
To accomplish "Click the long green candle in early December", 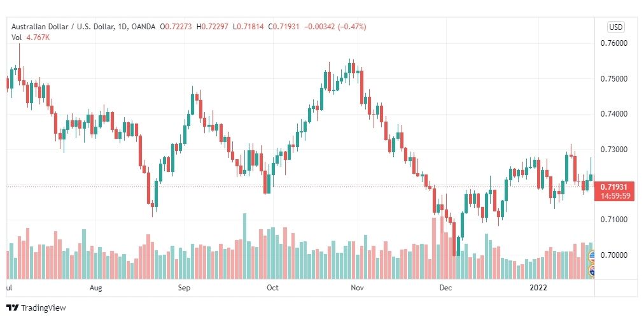I will coord(463,225).
